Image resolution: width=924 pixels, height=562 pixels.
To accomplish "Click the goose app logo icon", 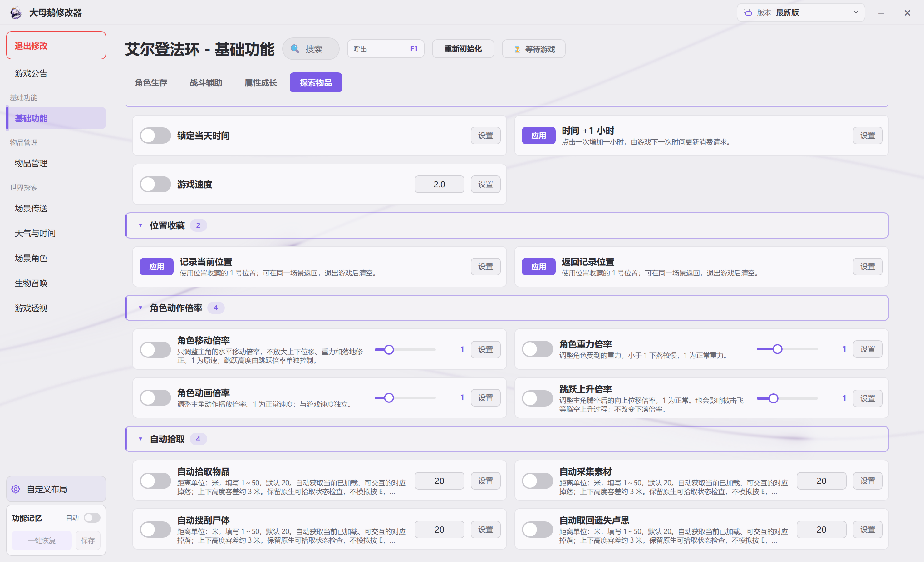I will tap(16, 13).
